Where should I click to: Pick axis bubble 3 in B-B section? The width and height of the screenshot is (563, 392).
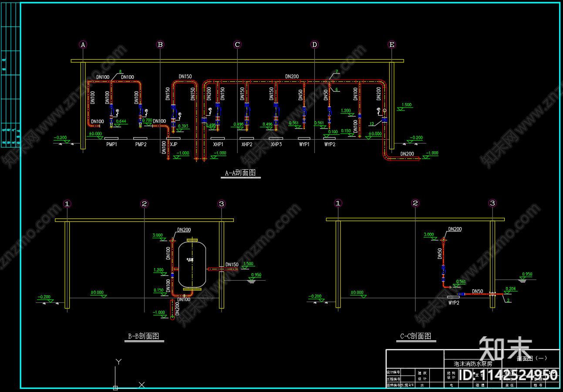pos(222,203)
